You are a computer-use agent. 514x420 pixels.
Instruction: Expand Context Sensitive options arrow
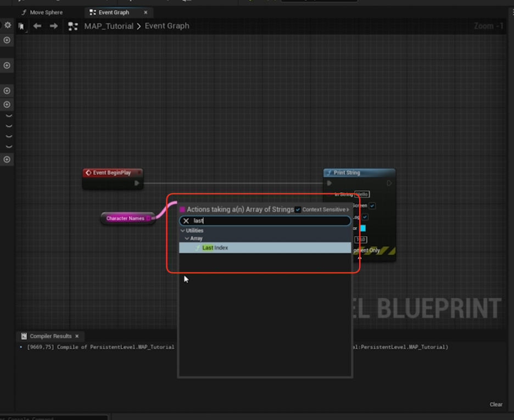[x=348, y=210]
